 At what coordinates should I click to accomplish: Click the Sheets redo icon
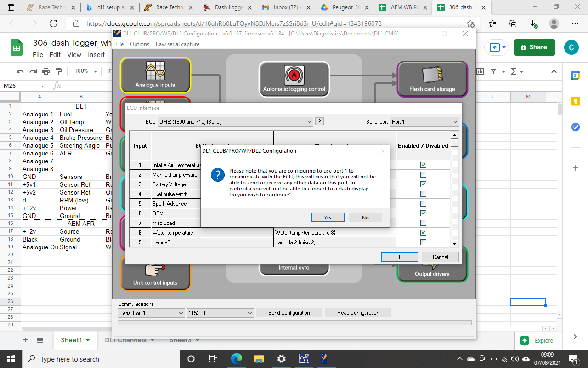click(x=33, y=71)
